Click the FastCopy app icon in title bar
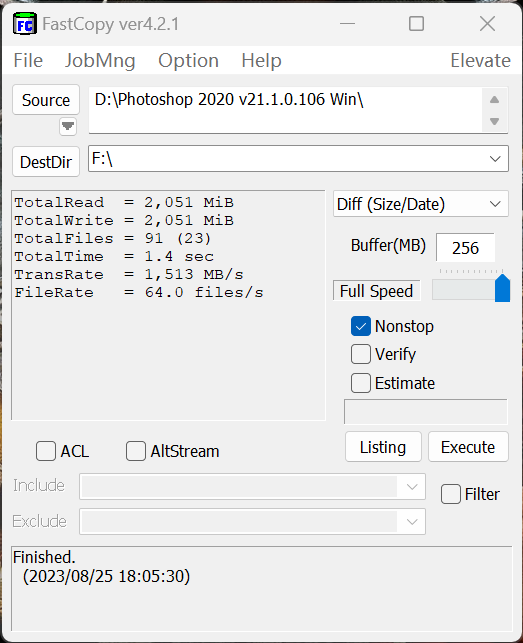 [25, 24]
